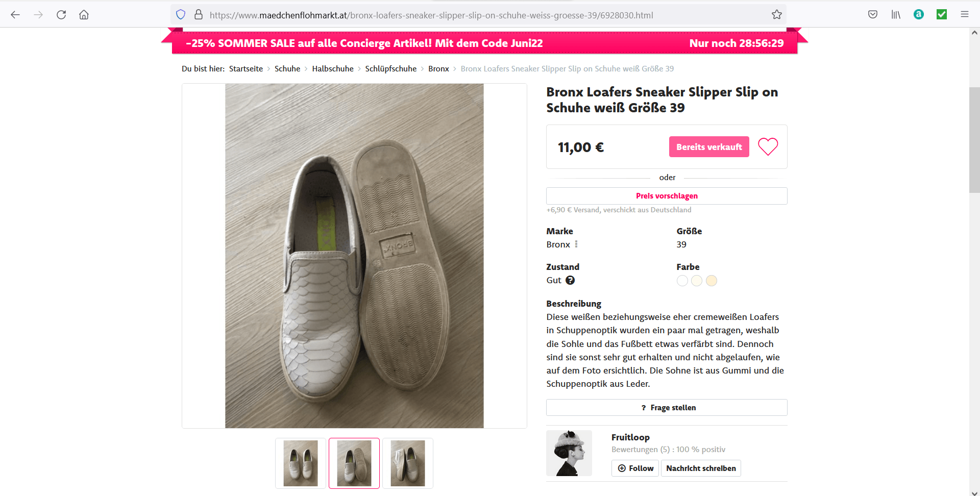Click the Frage stellen button
980x496 pixels.
tap(667, 408)
